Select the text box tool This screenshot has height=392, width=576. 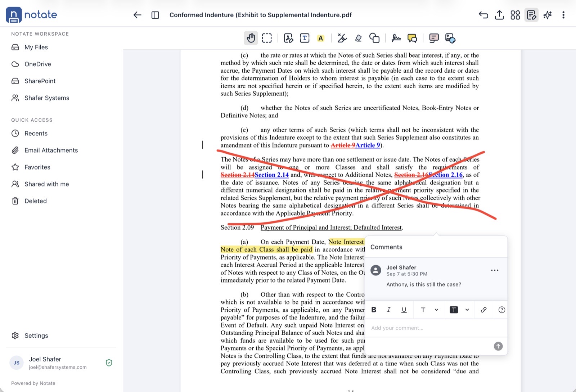[x=305, y=38]
